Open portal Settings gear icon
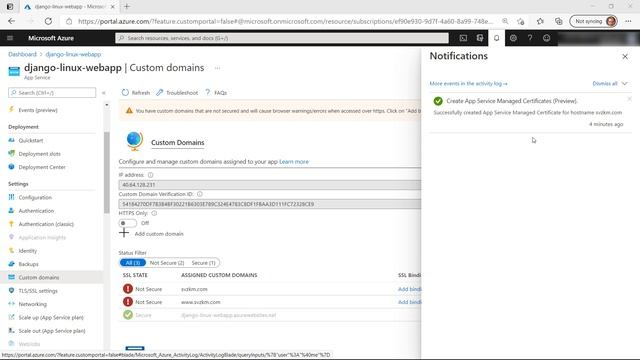This screenshot has width=640, height=360. tap(513, 38)
